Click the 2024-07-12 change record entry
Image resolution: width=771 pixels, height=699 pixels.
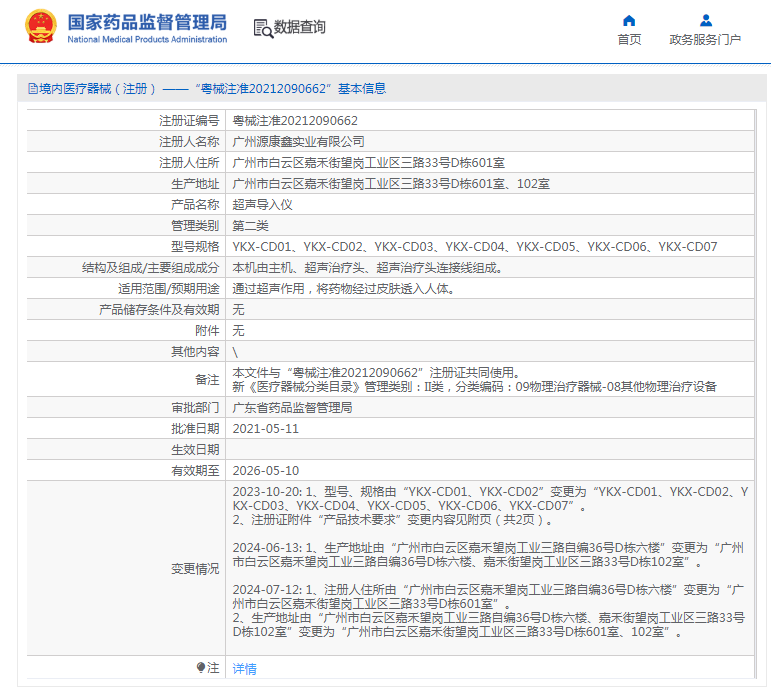coord(489,610)
